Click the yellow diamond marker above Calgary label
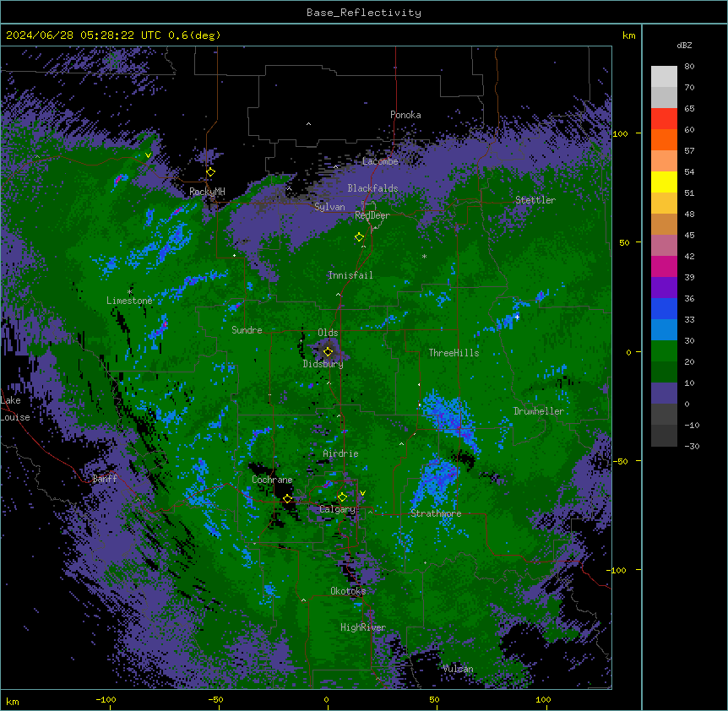The height and width of the screenshot is (711, 728). [342, 497]
